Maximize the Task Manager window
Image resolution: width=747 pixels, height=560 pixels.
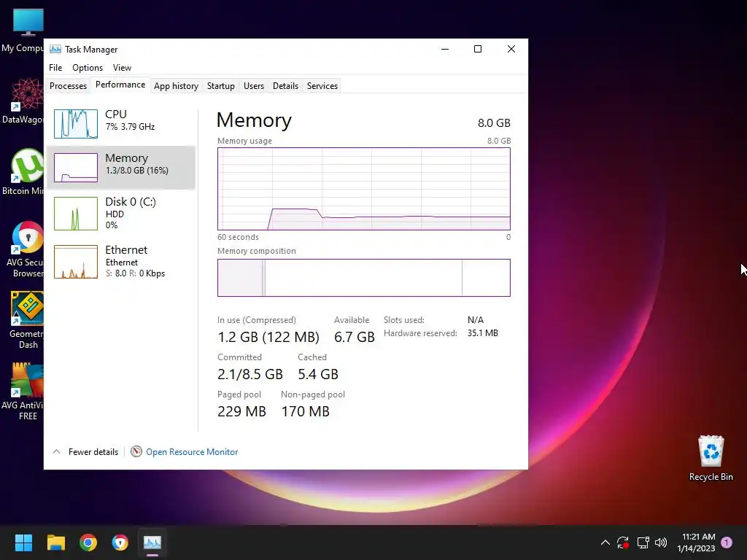coord(478,49)
